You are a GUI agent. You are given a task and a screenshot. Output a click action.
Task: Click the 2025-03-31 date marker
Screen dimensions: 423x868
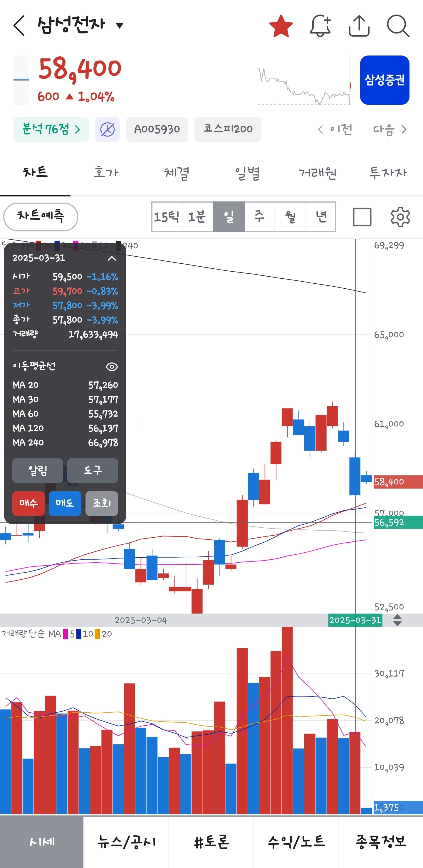point(355,620)
